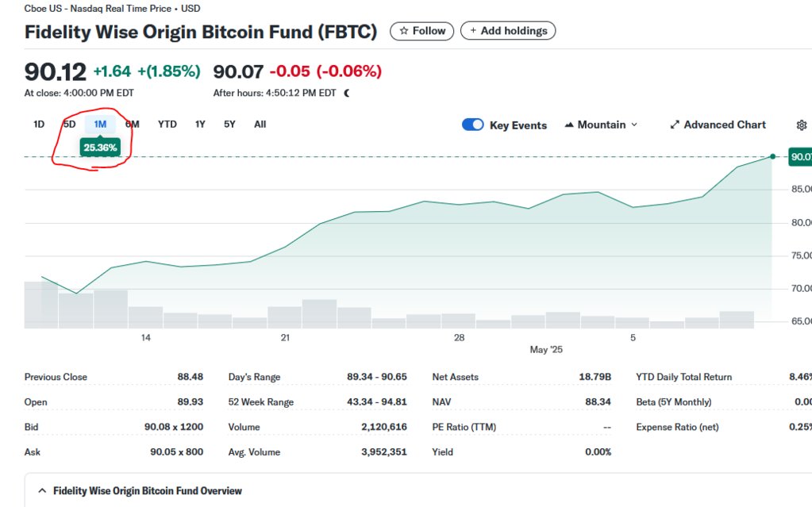Click the Open value 89.93
812x507 pixels.
click(190, 402)
